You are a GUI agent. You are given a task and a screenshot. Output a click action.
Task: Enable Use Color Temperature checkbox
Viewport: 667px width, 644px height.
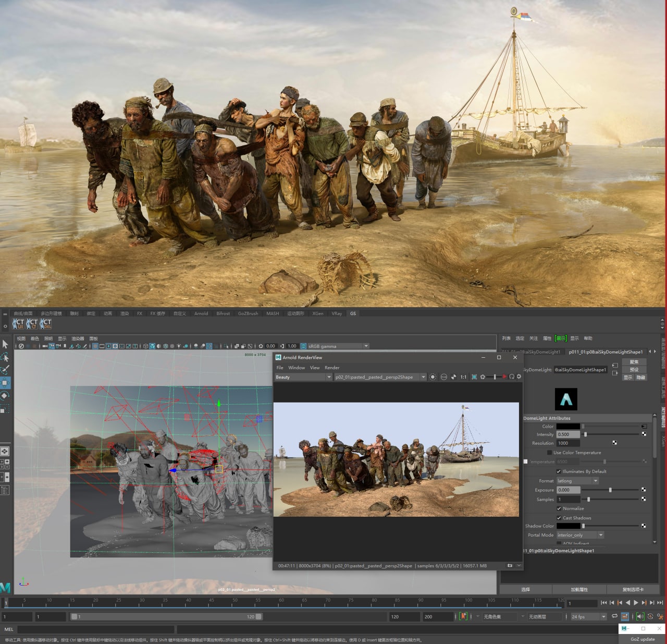coord(550,452)
